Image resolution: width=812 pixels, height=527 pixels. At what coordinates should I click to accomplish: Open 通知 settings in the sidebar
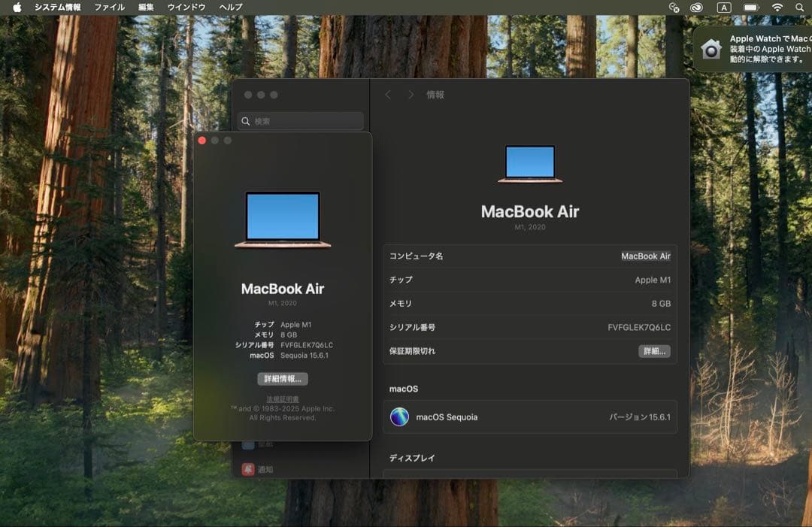(265, 469)
